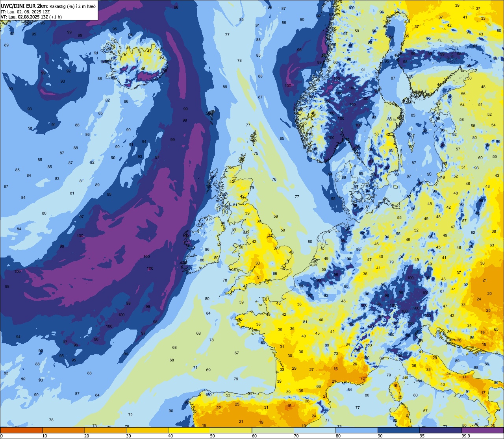The height and width of the screenshot is (439, 504).
Task: Click the 95–99.9% navy legend swatch
Action: 441,430
